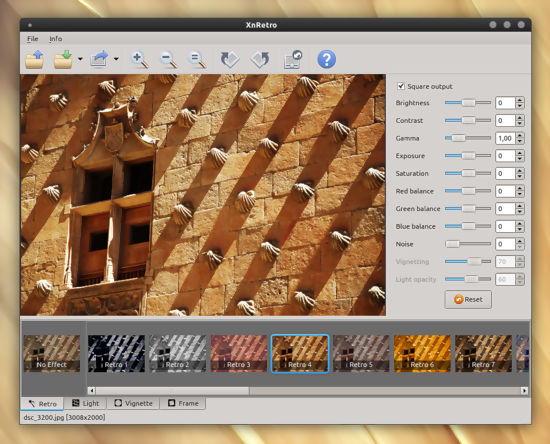Rotate image clockwise
Viewport: 550px width, 444px height.
230,59
